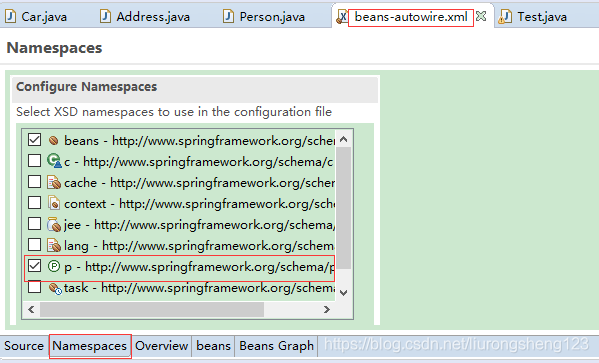Viewport: 599px width, 363px height.
Task: Click the horizontal scrollbar thumb of namespace list
Action: pos(152,309)
